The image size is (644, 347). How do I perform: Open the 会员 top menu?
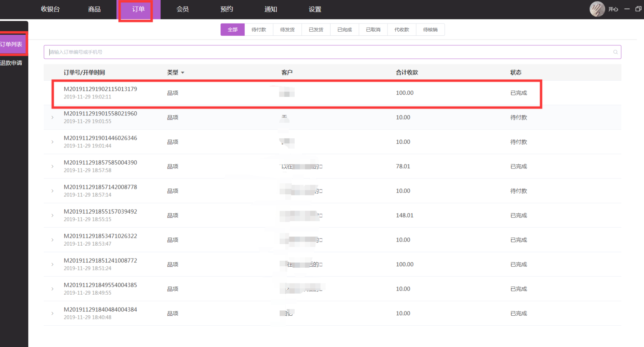click(x=182, y=9)
